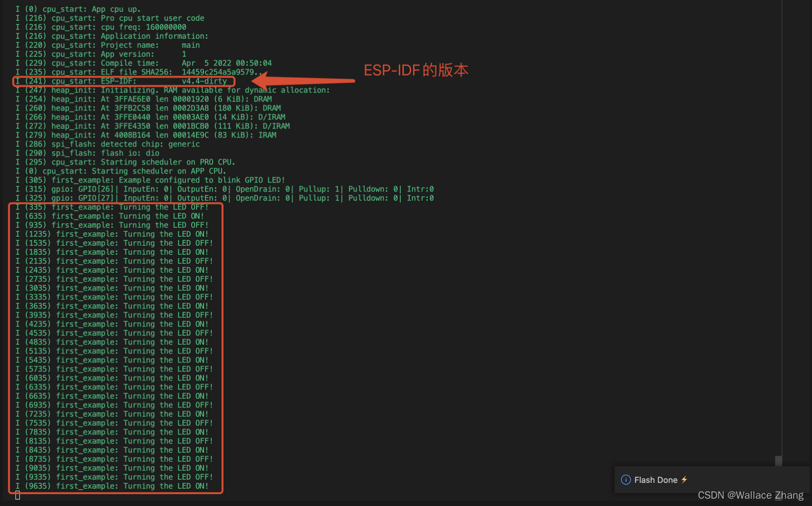Click the terminal cursor block at bottom
This screenshot has width=812, height=506.
pos(18,496)
